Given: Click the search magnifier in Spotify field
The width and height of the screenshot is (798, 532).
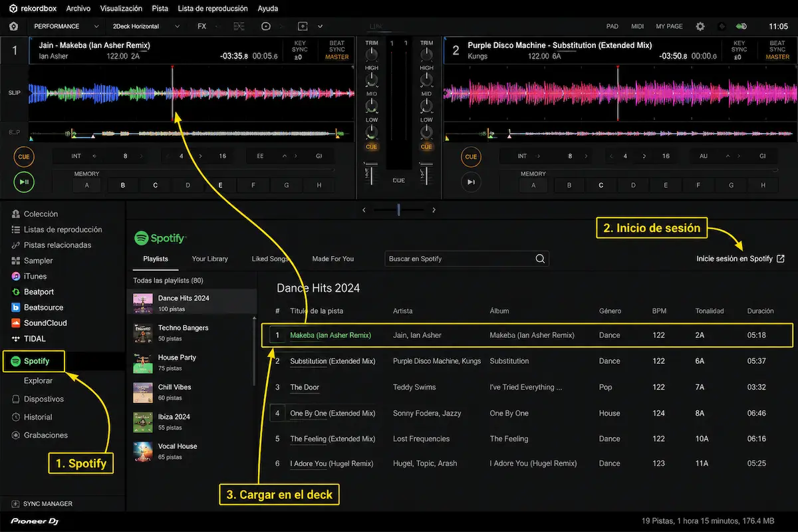Looking at the screenshot, I should 540,259.
